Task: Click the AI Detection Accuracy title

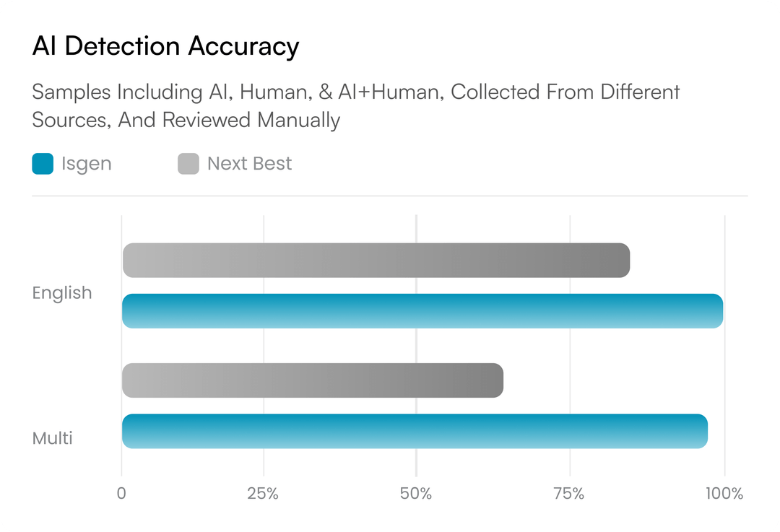Action: coord(165,47)
